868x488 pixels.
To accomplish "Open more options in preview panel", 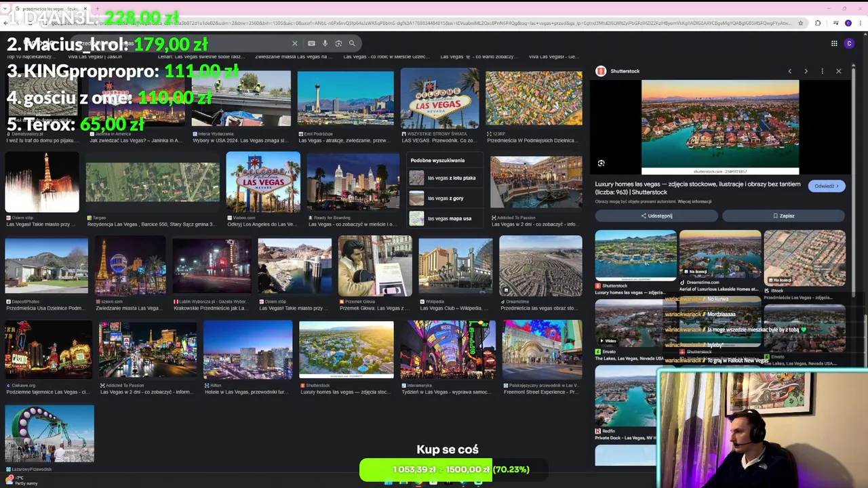I will tap(822, 71).
